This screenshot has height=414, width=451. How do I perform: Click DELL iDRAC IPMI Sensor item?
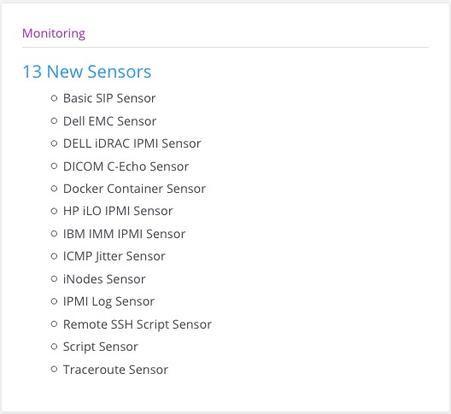click(132, 144)
